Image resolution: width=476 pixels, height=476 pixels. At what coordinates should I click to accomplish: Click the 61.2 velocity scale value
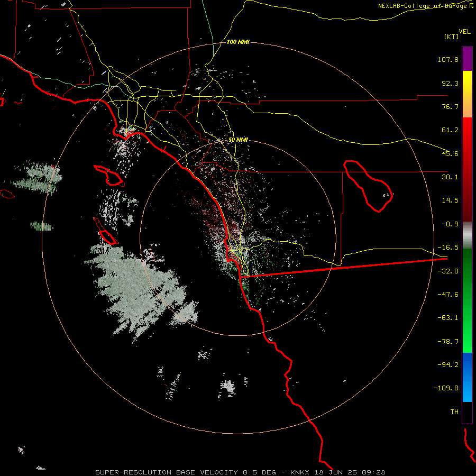click(x=450, y=130)
